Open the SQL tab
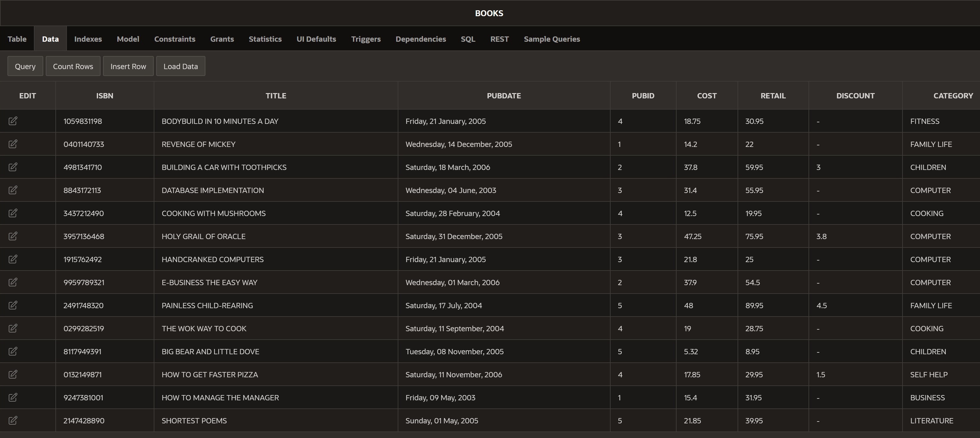Screen dimensions: 980x438 467,38
